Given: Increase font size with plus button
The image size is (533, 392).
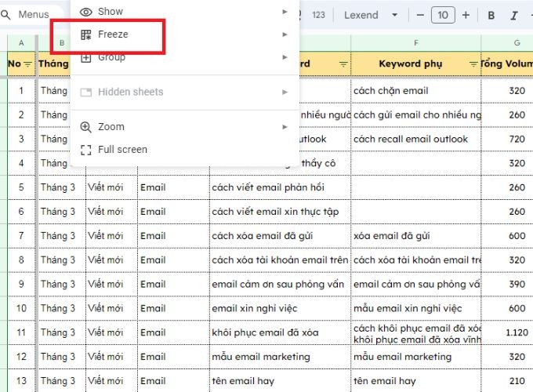Looking at the screenshot, I should coord(466,15).
